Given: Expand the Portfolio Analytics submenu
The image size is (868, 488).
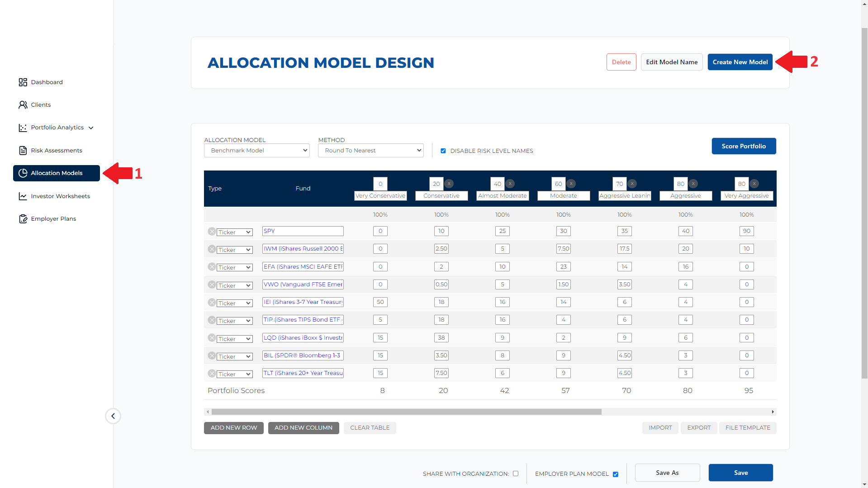Looking at the screenshot, I should coord(91,128).
